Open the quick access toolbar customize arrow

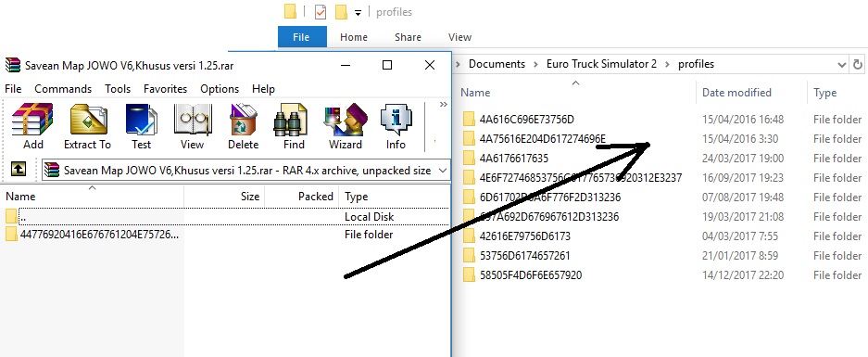point(359,13)
